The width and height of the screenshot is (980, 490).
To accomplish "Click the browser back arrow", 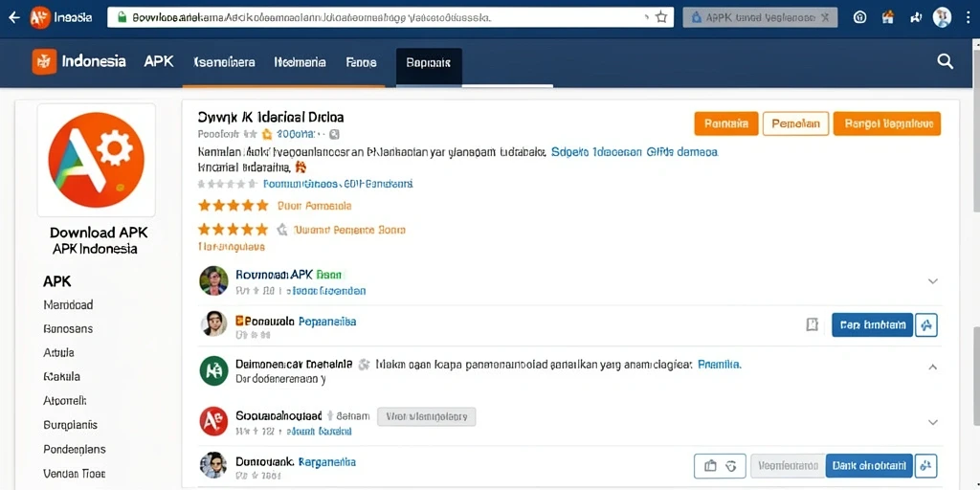I will tap(13, 17).
